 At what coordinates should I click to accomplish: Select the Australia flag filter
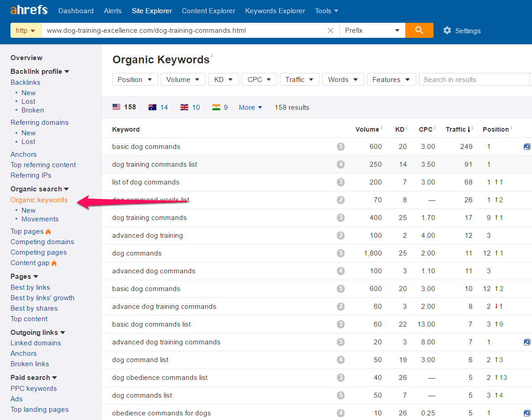152,108
